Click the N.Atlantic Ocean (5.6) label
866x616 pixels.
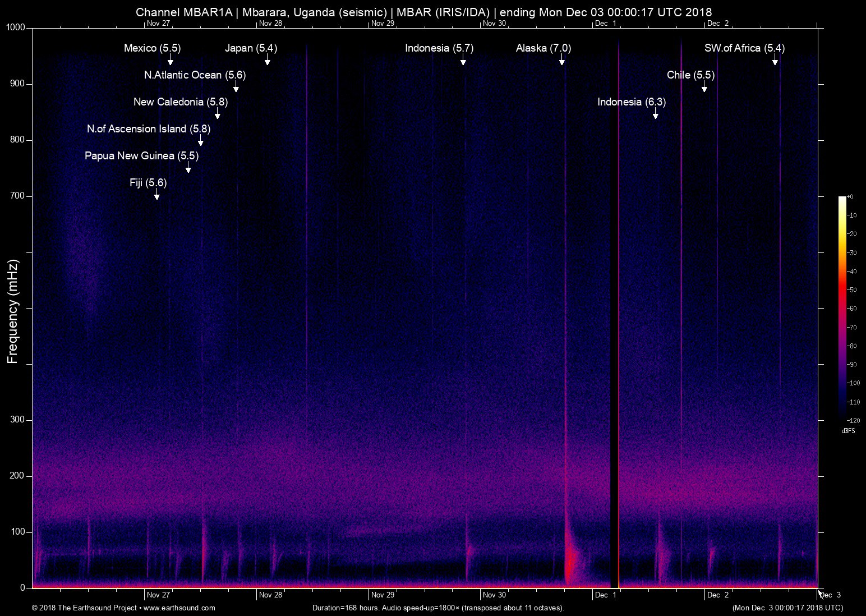[195, 75]
